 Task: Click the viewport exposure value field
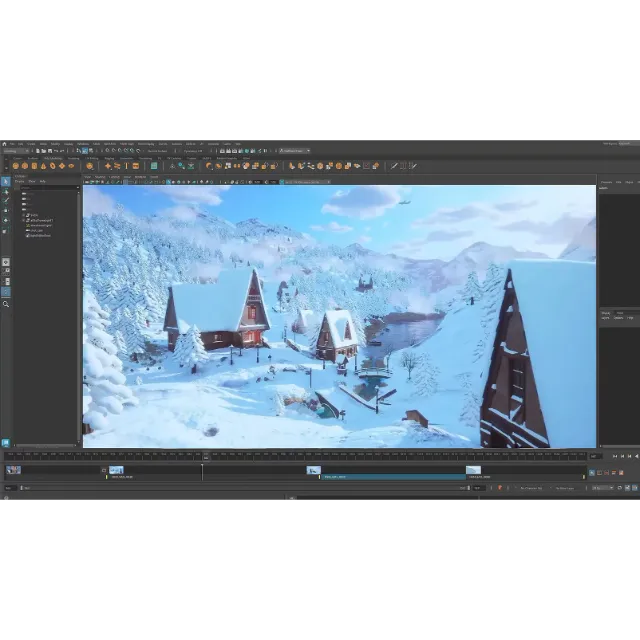(x=257, y=182)
